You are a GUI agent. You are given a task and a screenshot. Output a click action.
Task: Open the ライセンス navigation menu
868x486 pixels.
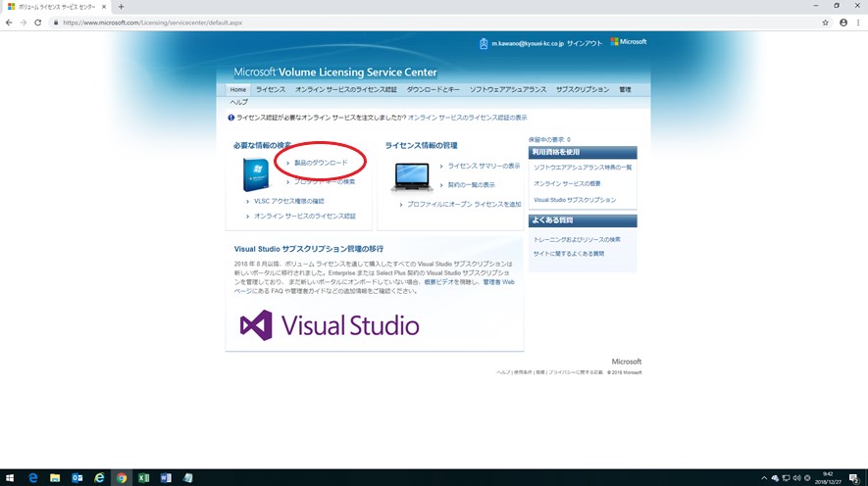pos(271,89)
